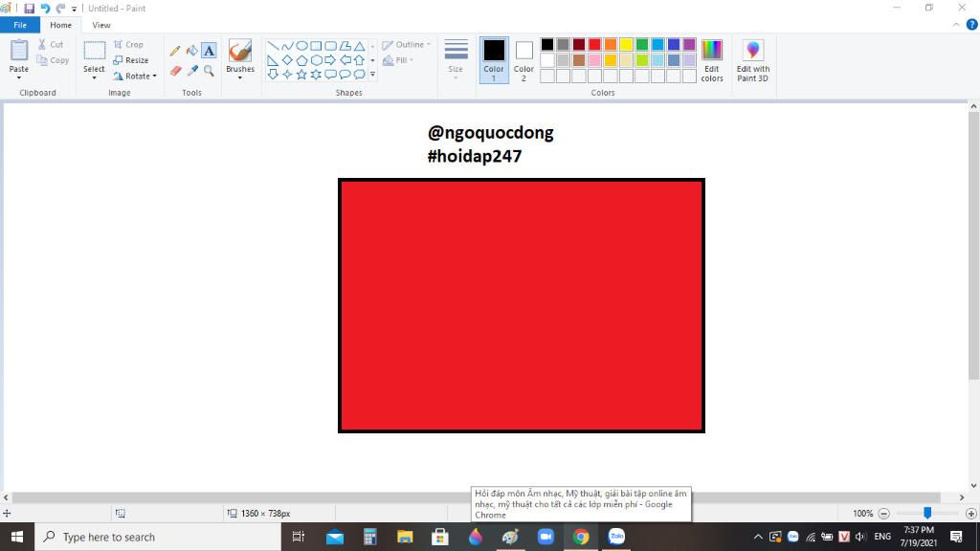This screenshot has height=551, width=980.
Task: Open the Outline dropdown
Action: tap(406, 44)
